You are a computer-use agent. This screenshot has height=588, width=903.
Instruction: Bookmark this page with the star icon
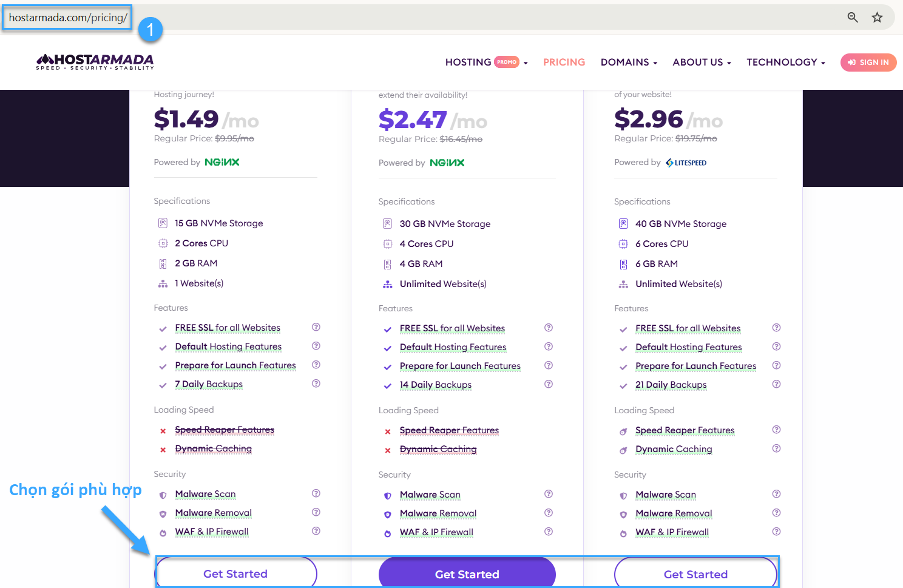877,18
